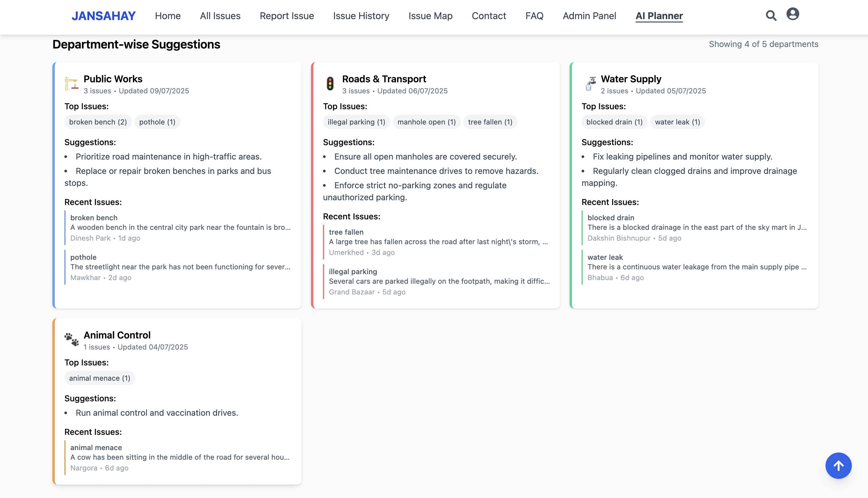Go to the Issue Map page
This screenshot has height=498, width=868.
click(430, 16)
